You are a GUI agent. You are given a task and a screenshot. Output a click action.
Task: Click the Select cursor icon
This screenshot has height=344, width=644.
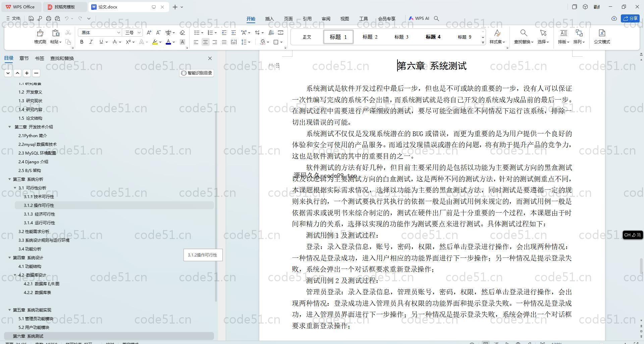coord(543,33)
